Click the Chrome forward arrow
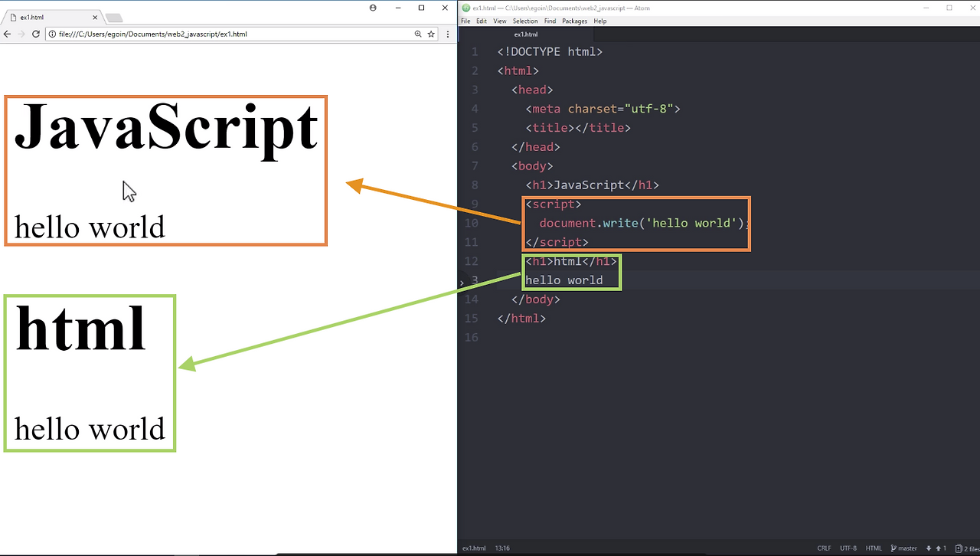Image resolution: width=980 pixels, height=556 pixels. click(x=21, y=34)
